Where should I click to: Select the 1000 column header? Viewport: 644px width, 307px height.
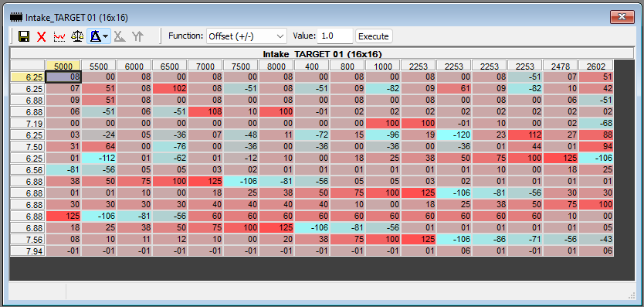383,66
